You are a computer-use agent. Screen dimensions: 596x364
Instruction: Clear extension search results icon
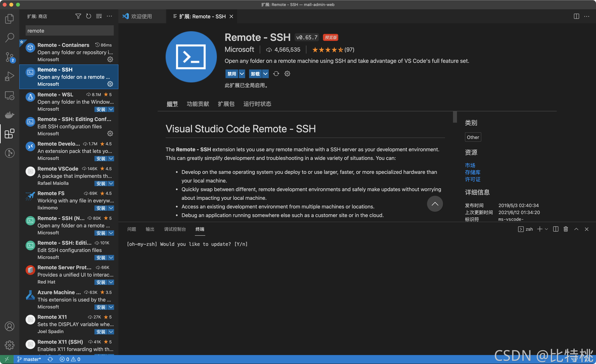99,16
